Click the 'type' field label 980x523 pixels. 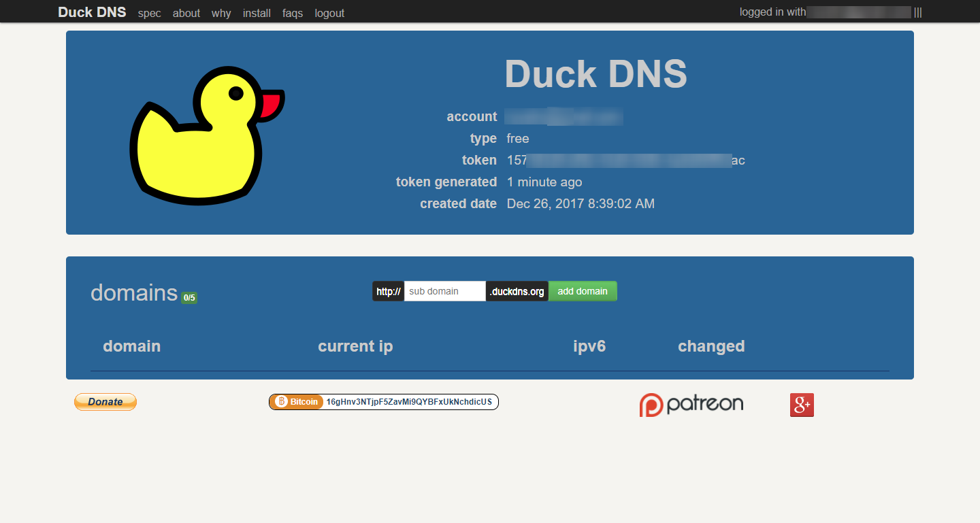483,139
